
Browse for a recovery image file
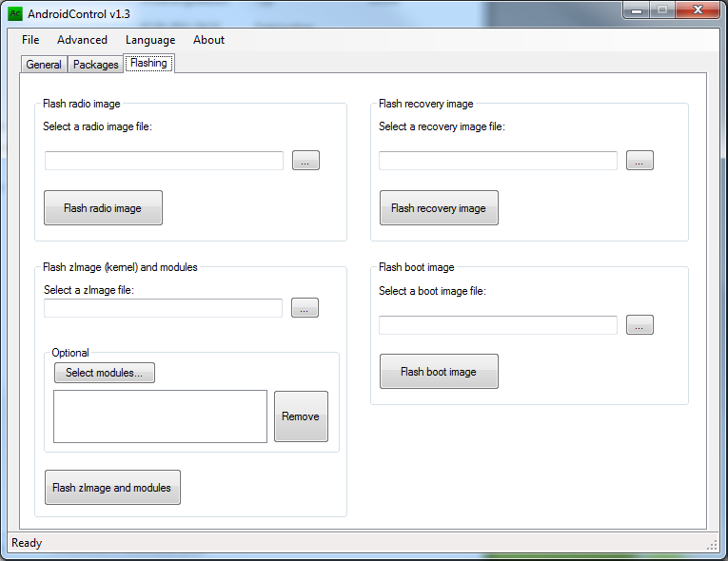[x=639, y=161]
